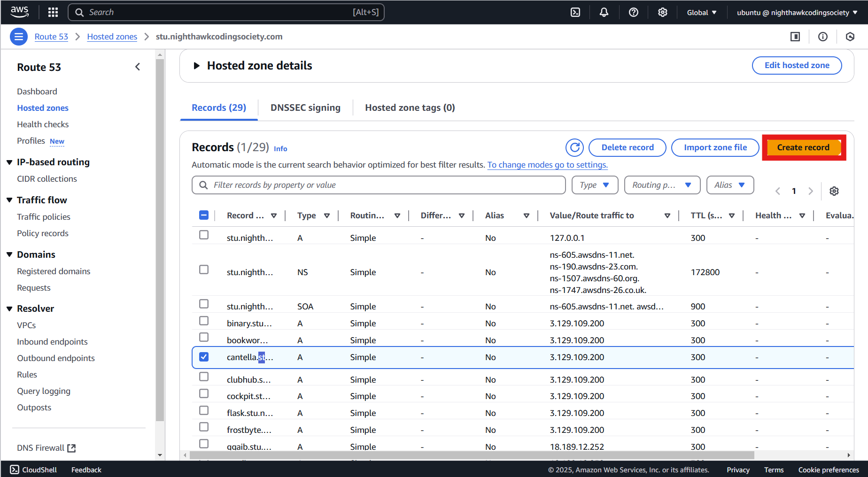Open the help question mark menu
This screenshot has height=477, width=868.
coord(634,12)
